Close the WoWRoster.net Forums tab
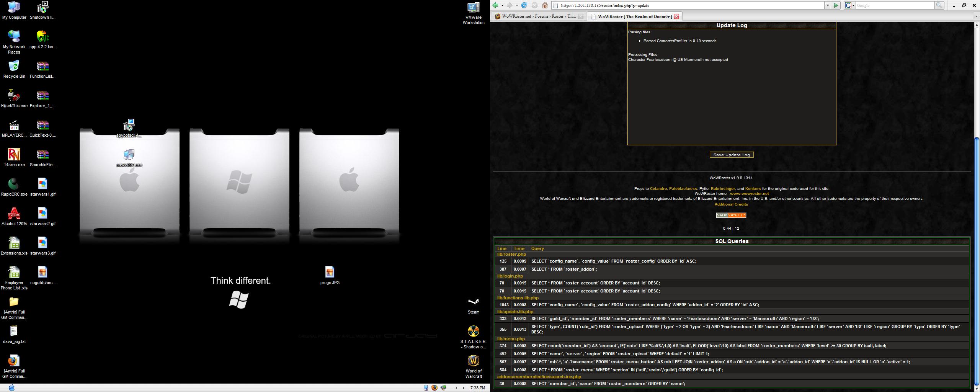This screenshot has height=392, width=980. coord(581,16)
